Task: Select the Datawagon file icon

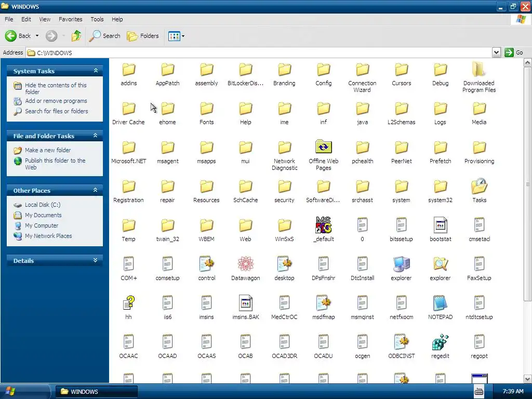Action: tap(245, 264)
